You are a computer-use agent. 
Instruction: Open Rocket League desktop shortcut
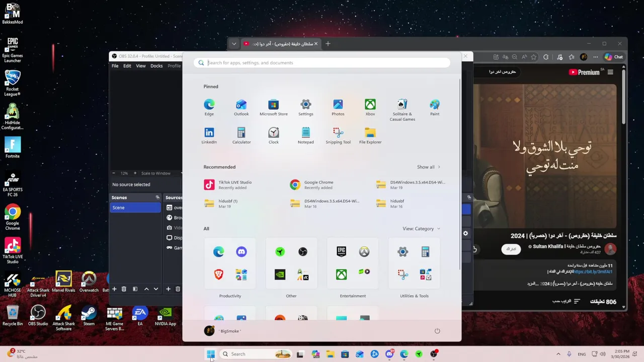coord(13,83)
